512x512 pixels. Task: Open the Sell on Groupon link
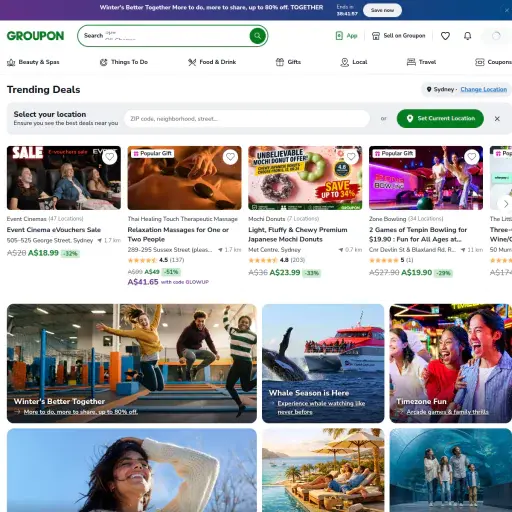pos(399,36)
